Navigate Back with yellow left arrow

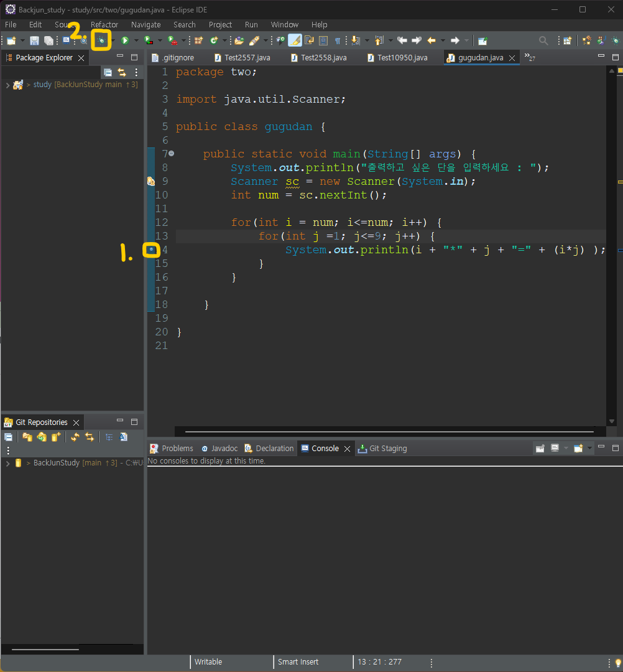pyautogui.click(x=431, y=40)
